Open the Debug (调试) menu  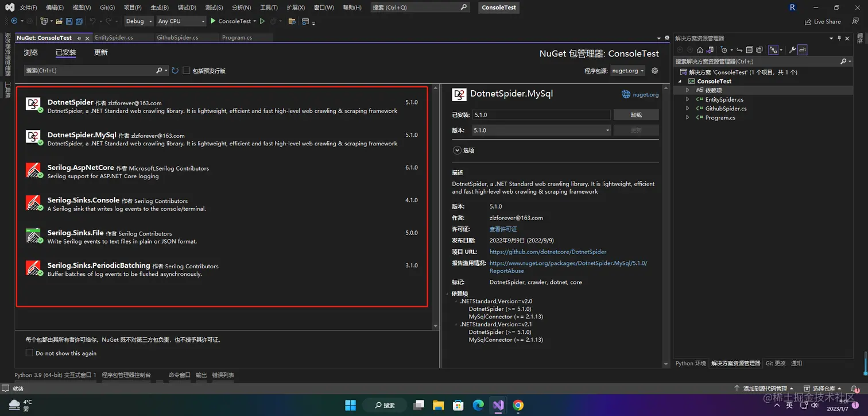coord(187,7)
